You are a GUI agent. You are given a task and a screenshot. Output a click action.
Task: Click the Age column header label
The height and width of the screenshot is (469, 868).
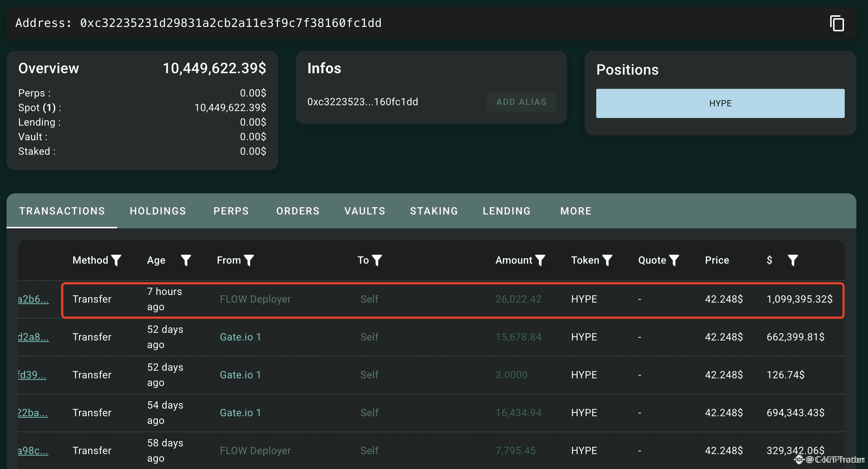coord(156,260)
